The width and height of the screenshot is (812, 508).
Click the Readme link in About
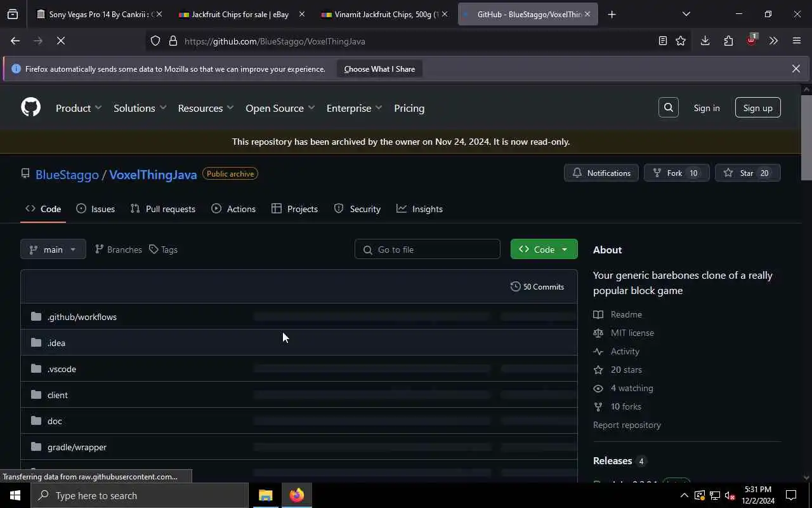(618, 314)
